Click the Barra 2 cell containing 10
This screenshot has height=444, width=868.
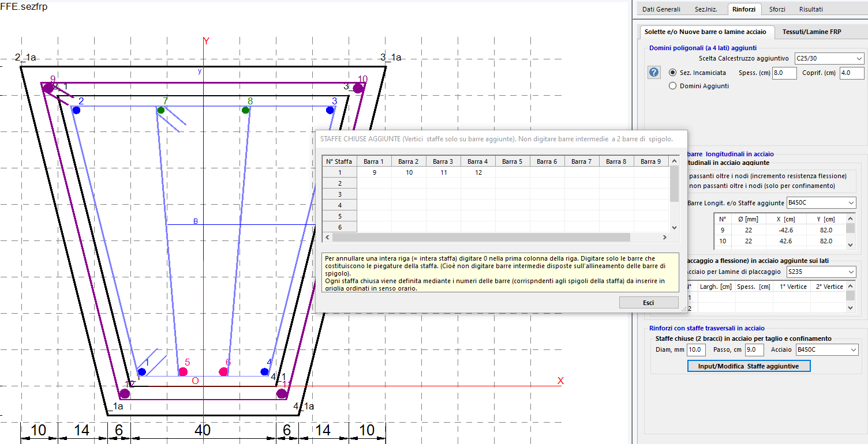(x=409, y=172)
